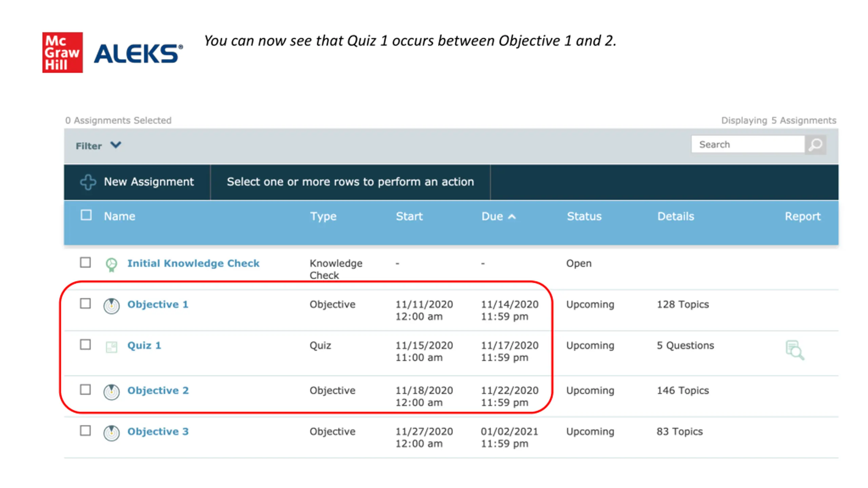This screenshot has height=488, width=868.
Task: Click the Objective 2 target icon
Action: (x=111, y=392)
